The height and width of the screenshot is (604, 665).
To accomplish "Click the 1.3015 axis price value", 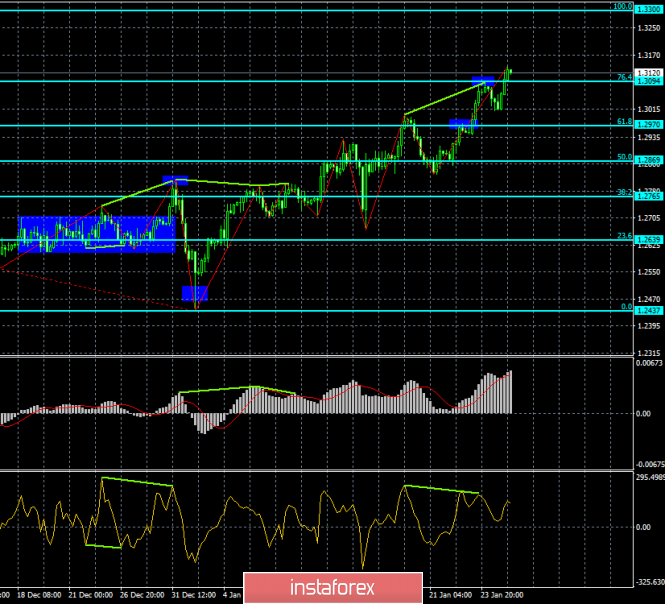I will 649,109.
